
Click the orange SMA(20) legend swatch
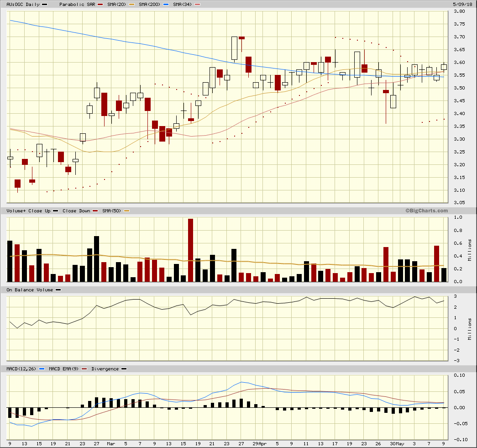tap(132, 5)
